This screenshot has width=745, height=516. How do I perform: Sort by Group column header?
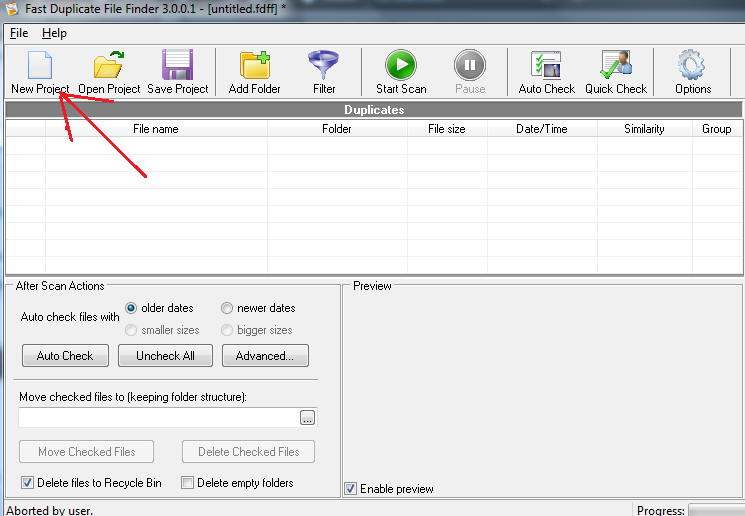[716, 129]
